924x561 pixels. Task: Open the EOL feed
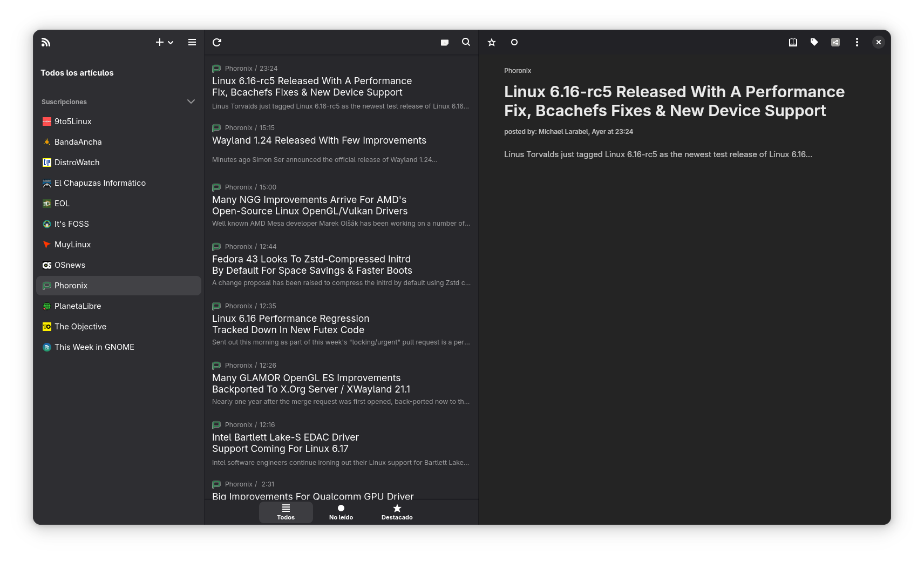click(119, 204)
